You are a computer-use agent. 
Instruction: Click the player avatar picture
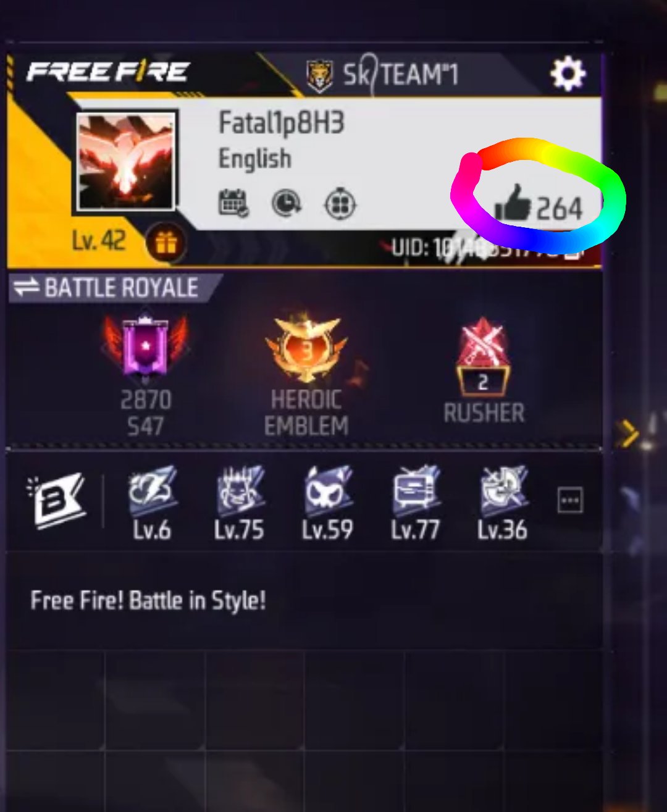[127, 161]
